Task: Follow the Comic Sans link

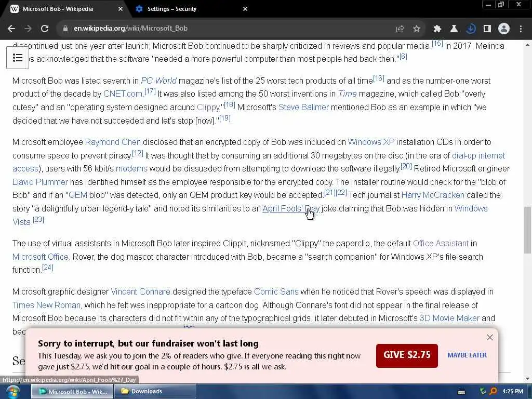Action: pyautogui.click(x=276, y=292)
